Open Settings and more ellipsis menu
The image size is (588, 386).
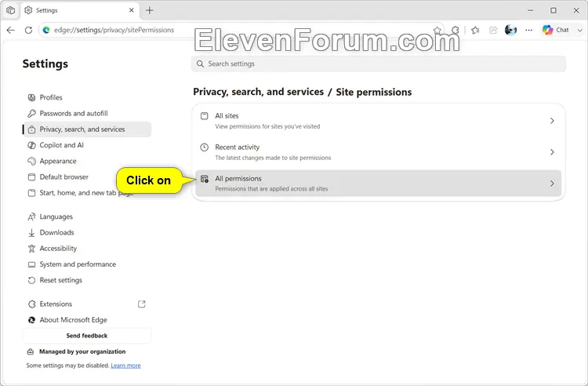pyautogui.click(x=528, y=30)
